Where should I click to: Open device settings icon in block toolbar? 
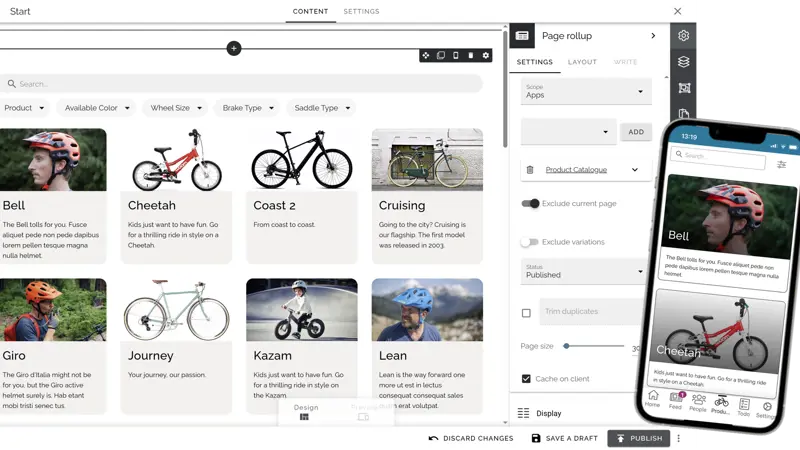tap(456, 55)
